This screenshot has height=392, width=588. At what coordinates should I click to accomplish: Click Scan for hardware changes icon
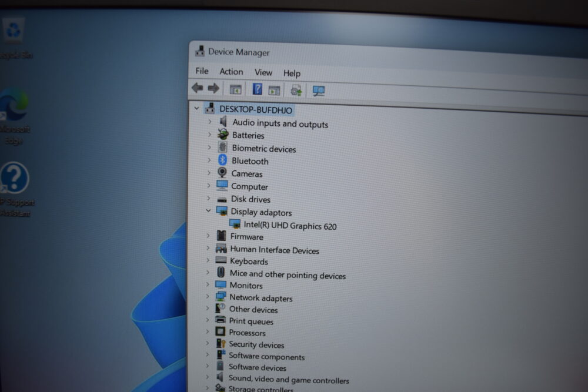(318, 91)
